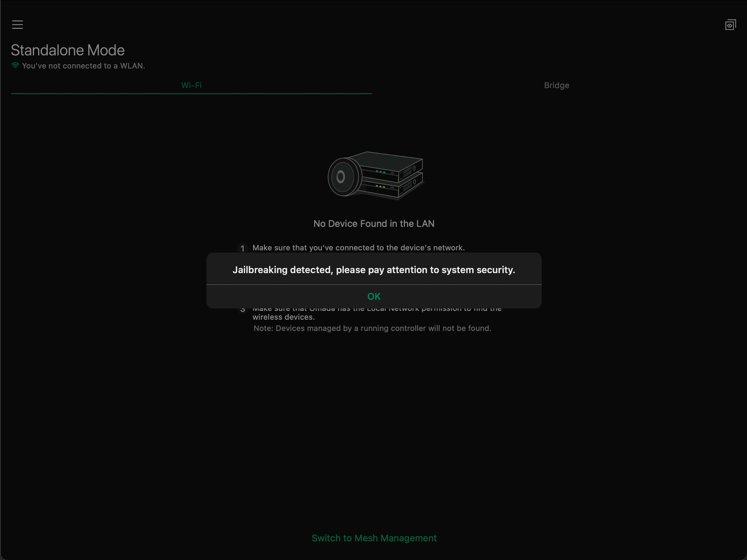Click the eye-in-square icon at top right

coord(730,25)
